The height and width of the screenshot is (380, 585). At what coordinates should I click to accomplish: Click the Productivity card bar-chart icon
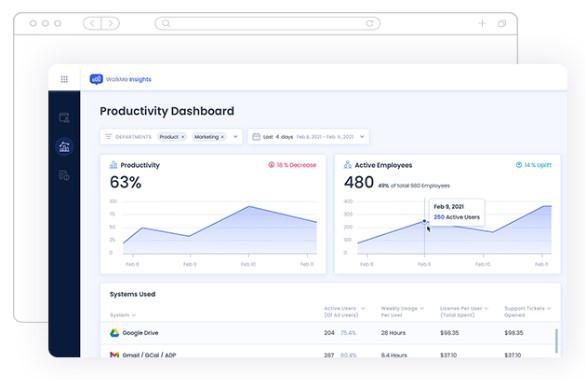click(113, 165)
